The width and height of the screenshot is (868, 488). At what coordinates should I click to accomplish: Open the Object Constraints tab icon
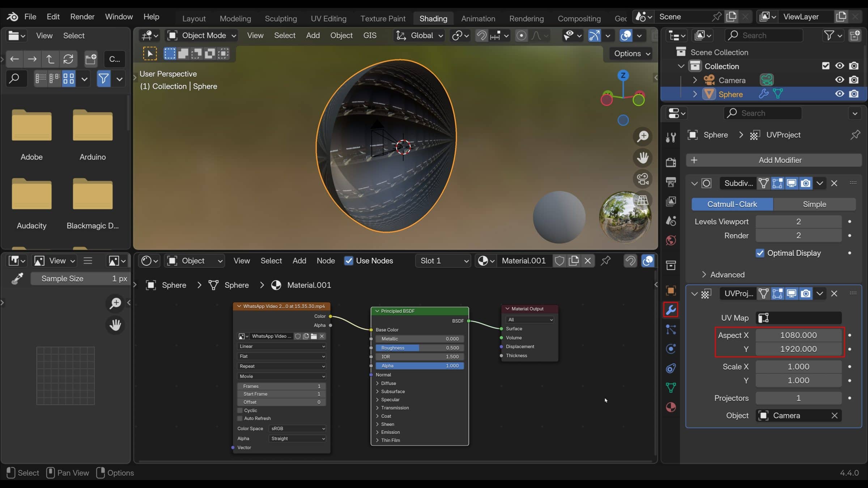pos(671,368)
